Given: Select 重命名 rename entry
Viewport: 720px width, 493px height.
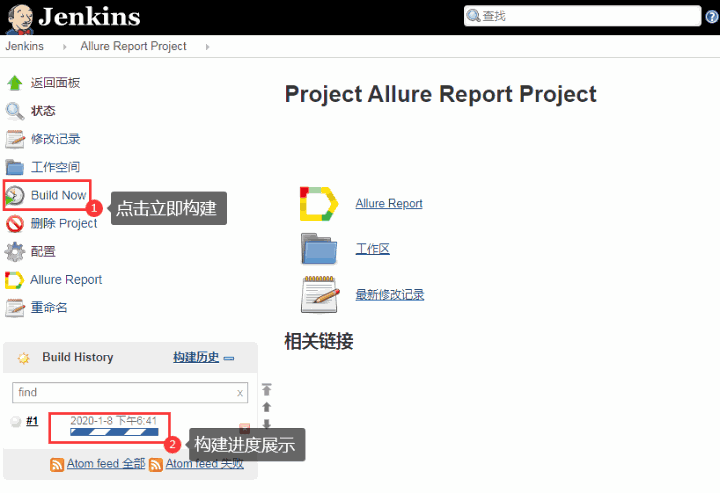Looking at the screenshot, I should pyautogui.click(x=49, y=308).
